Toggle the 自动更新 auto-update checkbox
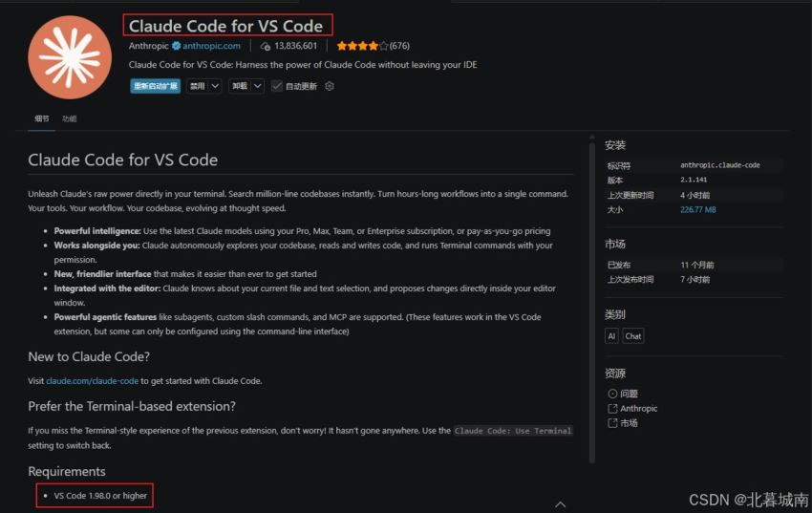Screen dimensions: 812x513 click(x=276, y=86)
